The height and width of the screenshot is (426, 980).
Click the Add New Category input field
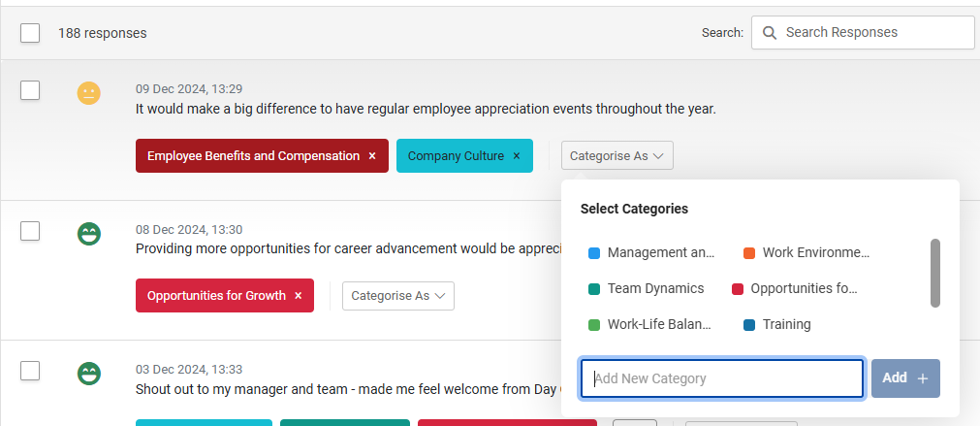click(x=722, y=378)
